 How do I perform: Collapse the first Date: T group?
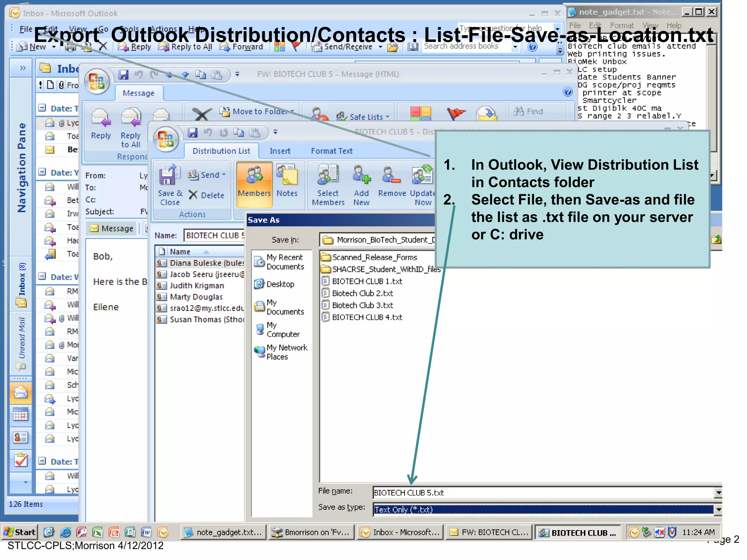coord(42,108)
